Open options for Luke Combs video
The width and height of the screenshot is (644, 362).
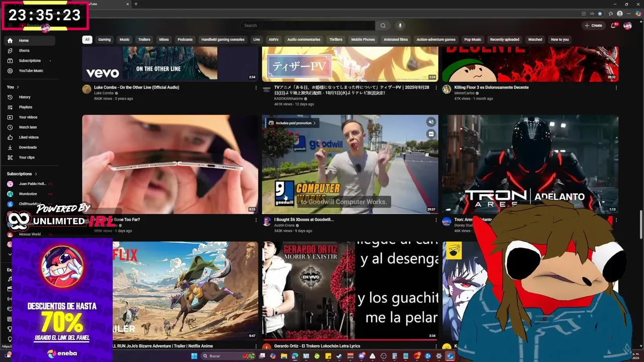coord(257,87)
